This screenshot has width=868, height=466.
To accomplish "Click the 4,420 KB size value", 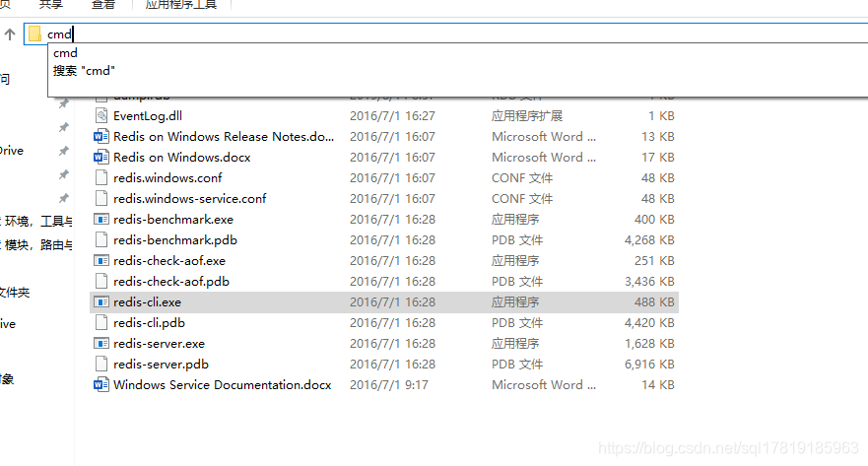I will click(x=650, y=323).
